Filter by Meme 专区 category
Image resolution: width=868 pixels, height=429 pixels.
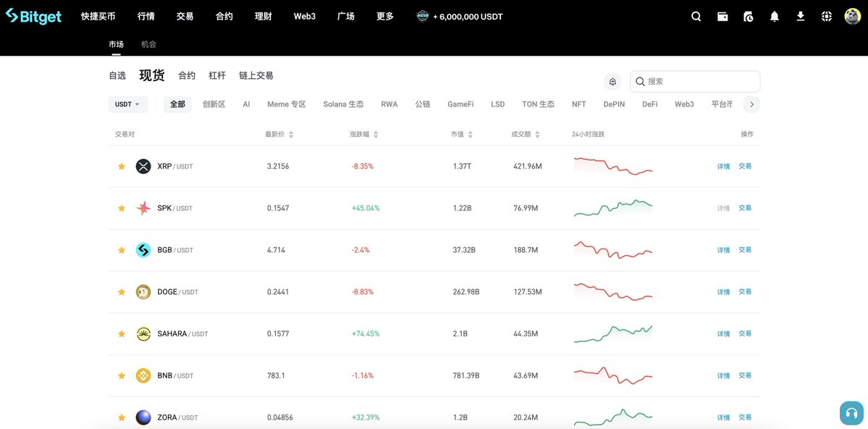[287, 104]
